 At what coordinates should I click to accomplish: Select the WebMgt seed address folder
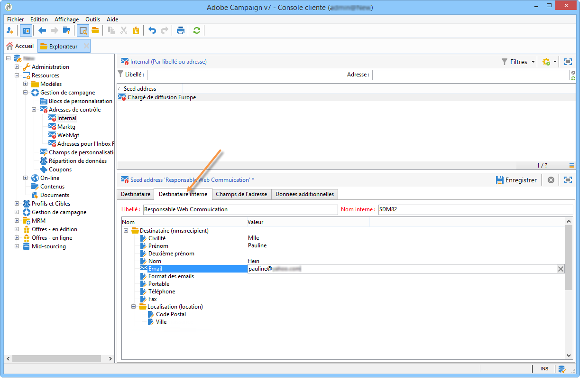68,135
